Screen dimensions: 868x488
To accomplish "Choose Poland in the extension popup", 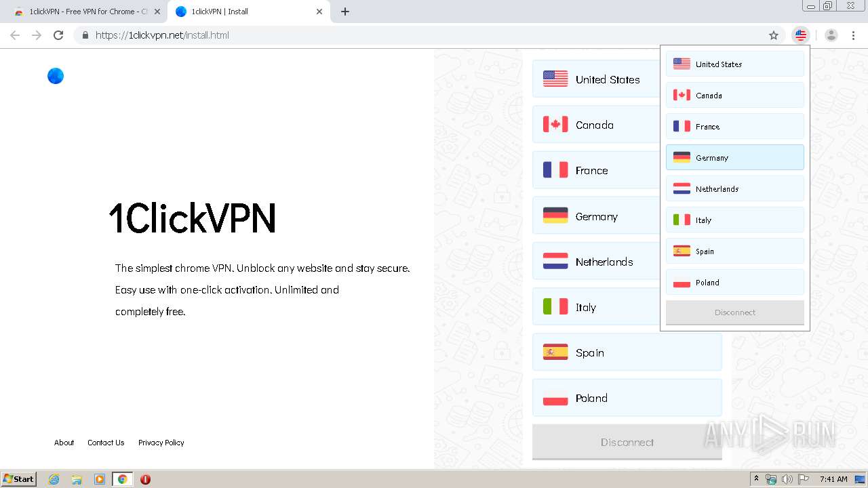I will pos(735,283).
